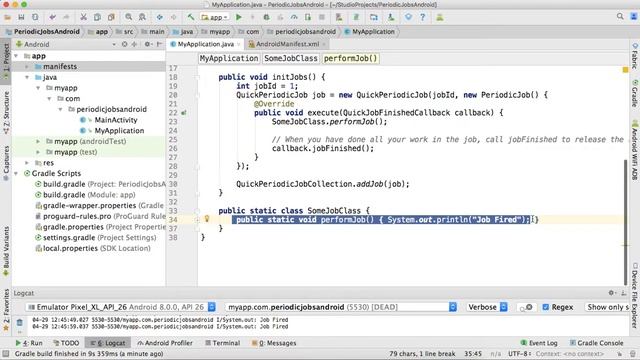Open the Messages tool window tab
The image size is (640, 360).
[274, 343]
